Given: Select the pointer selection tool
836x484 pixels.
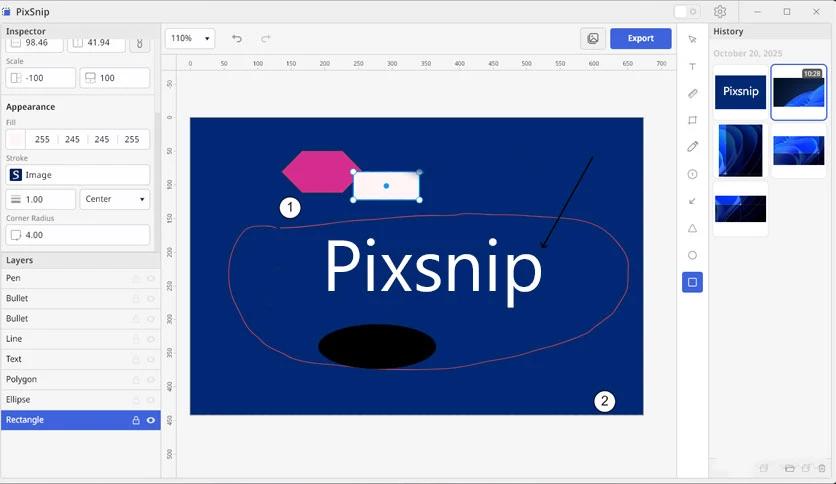Looking at the screenshot, I should pos(692,39).
